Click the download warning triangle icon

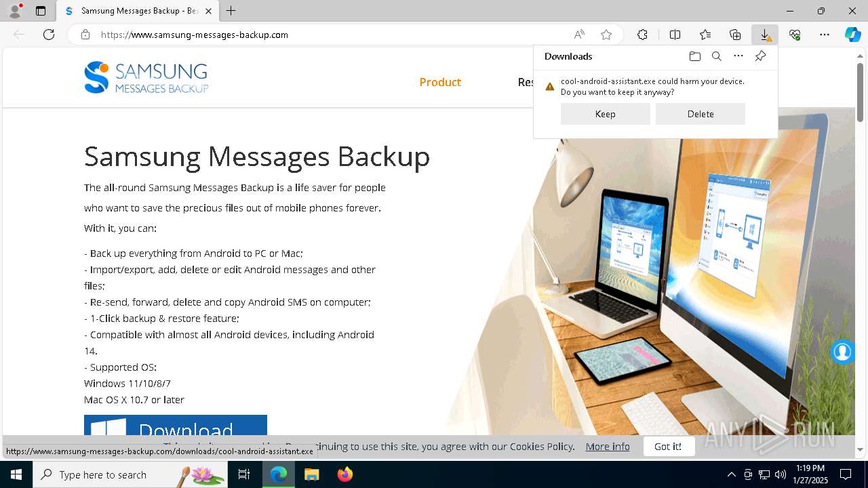pos(550,87)
